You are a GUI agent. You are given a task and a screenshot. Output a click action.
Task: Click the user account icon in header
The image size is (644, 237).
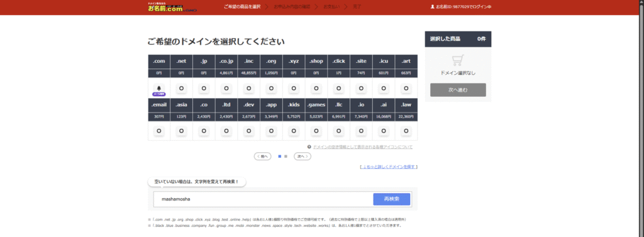tap(433, 7)
